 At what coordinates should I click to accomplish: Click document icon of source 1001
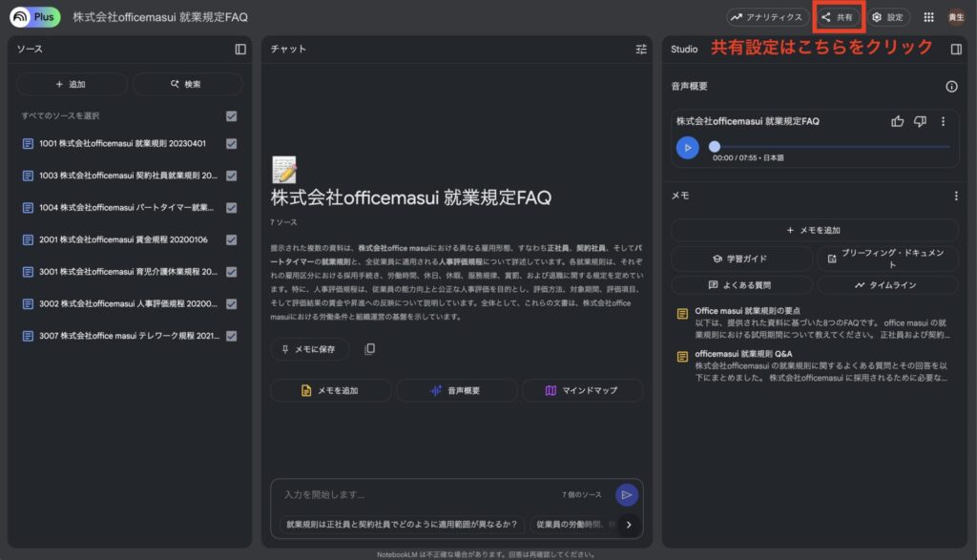[28, 144]
